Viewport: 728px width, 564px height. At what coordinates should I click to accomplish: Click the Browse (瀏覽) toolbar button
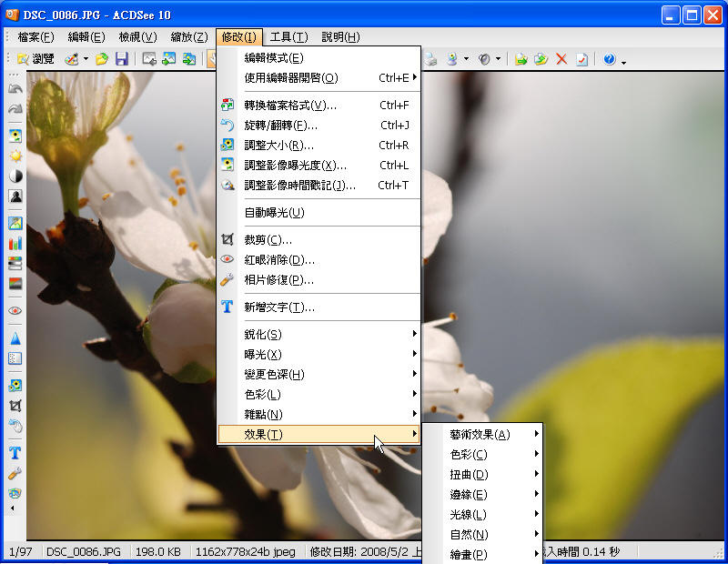coord(35,59)
